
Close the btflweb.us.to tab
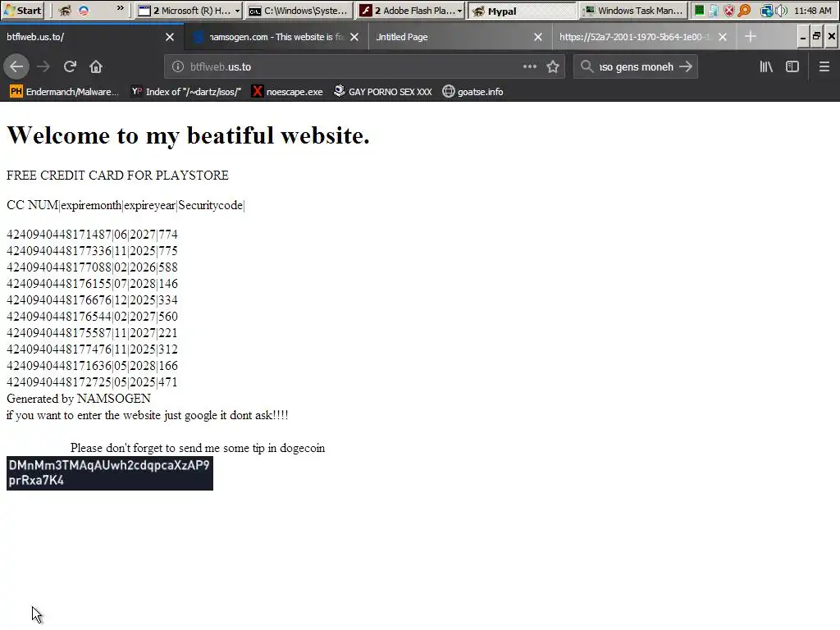point(169,37)
